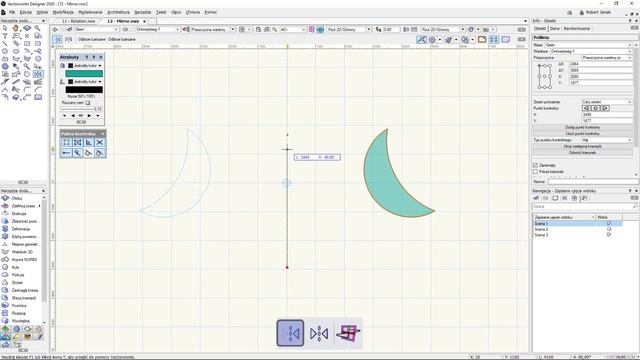
Task: Open class dropdown in top toolbar
Action: click(x=96, y=29)
